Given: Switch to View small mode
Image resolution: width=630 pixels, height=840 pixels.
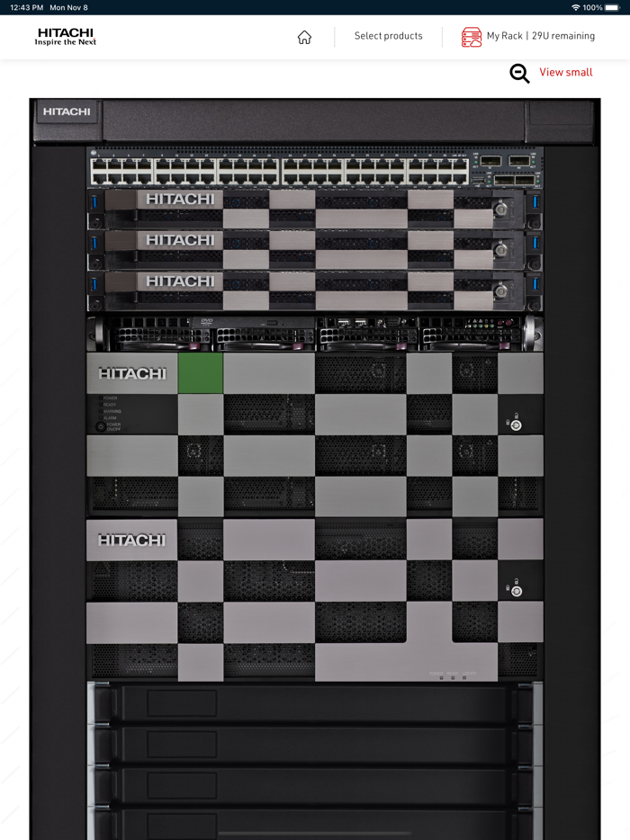Looking at the screenshot, I should coord(566,72).
